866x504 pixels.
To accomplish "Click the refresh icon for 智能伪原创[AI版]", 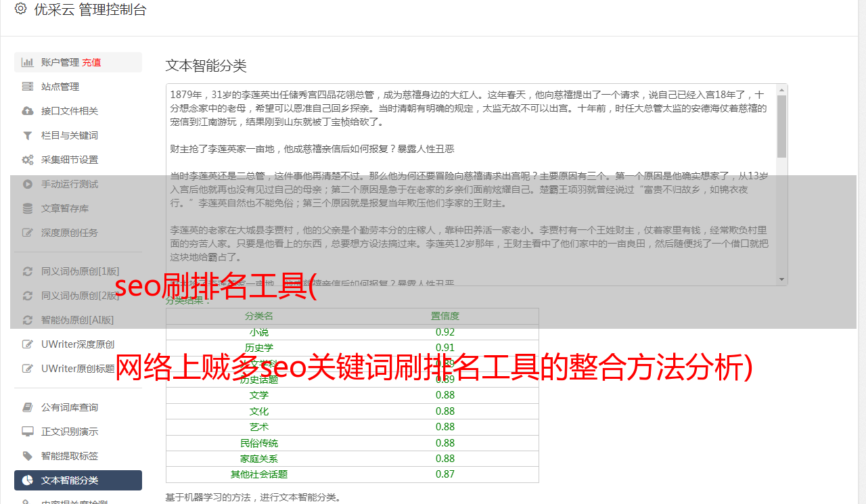I will [28, 320].
